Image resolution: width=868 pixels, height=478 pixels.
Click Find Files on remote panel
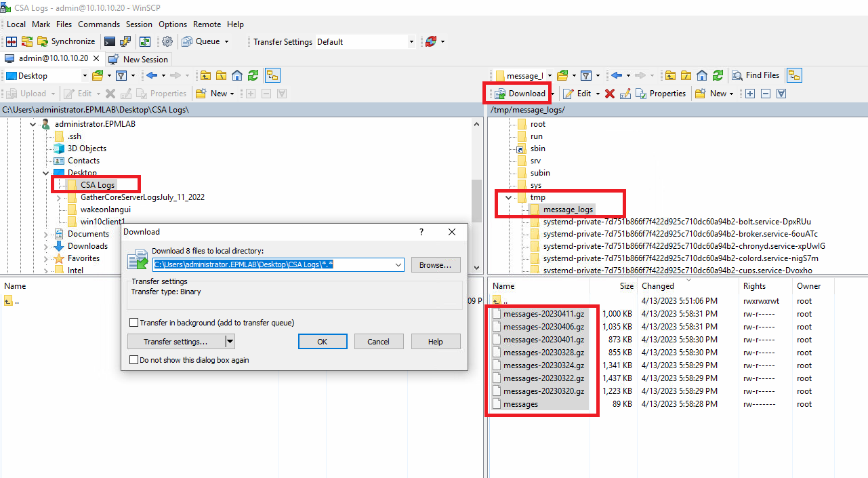tap(755, 75)
